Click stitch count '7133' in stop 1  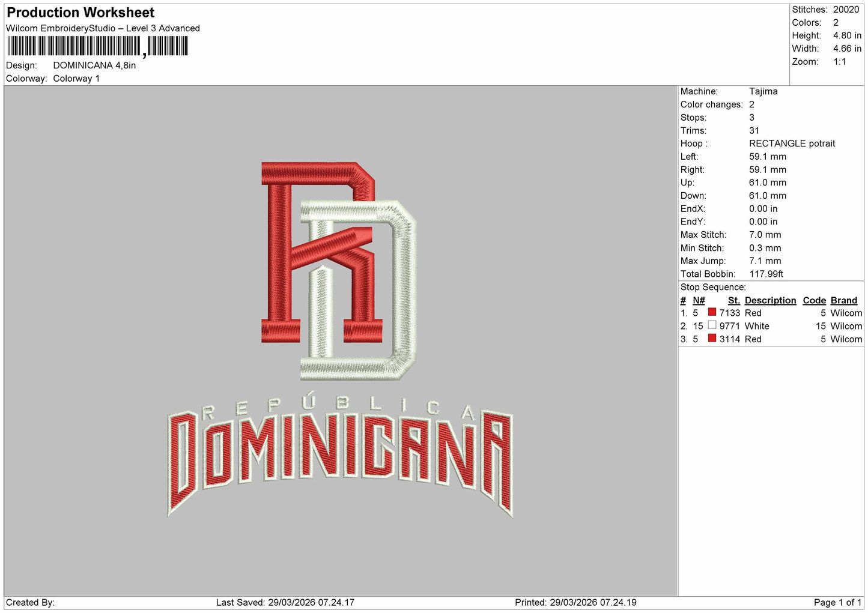[x=729, y=313]
